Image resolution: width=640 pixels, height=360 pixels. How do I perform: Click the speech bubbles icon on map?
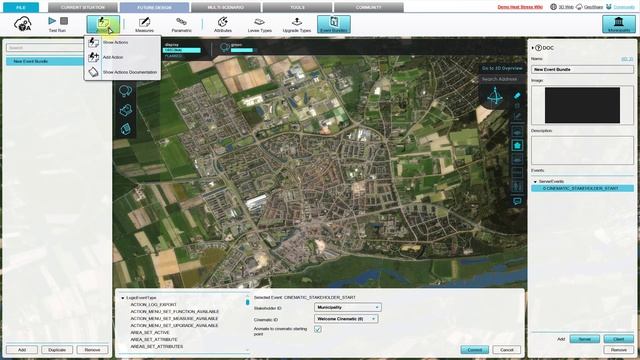[x=125, y=91]
